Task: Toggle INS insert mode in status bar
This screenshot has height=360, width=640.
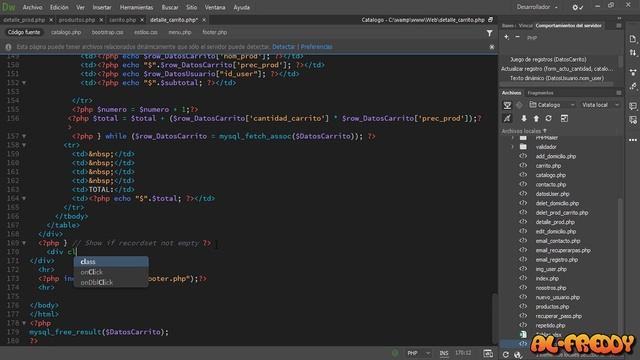Action: point(444,353)
